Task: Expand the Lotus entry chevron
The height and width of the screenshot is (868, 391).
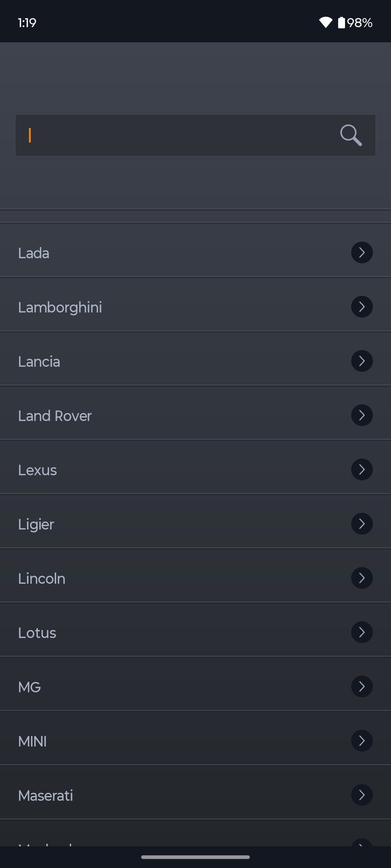Action: 362,632
